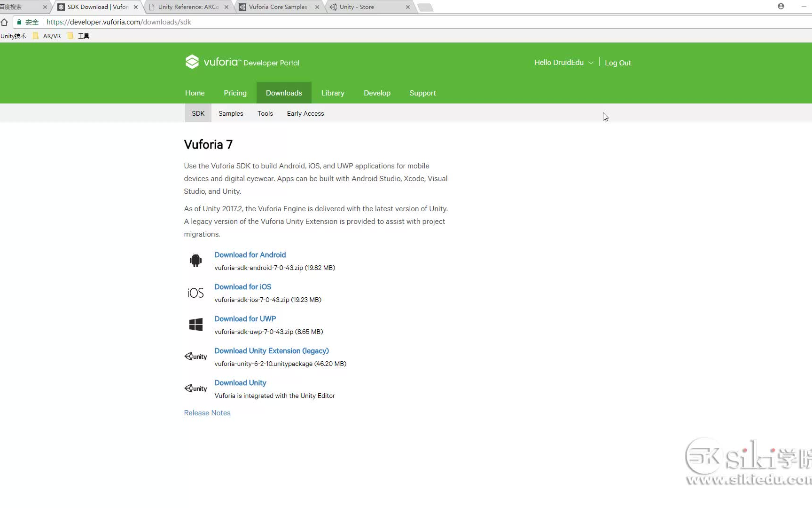Close the Vuforia Core Samples tab

317,7
